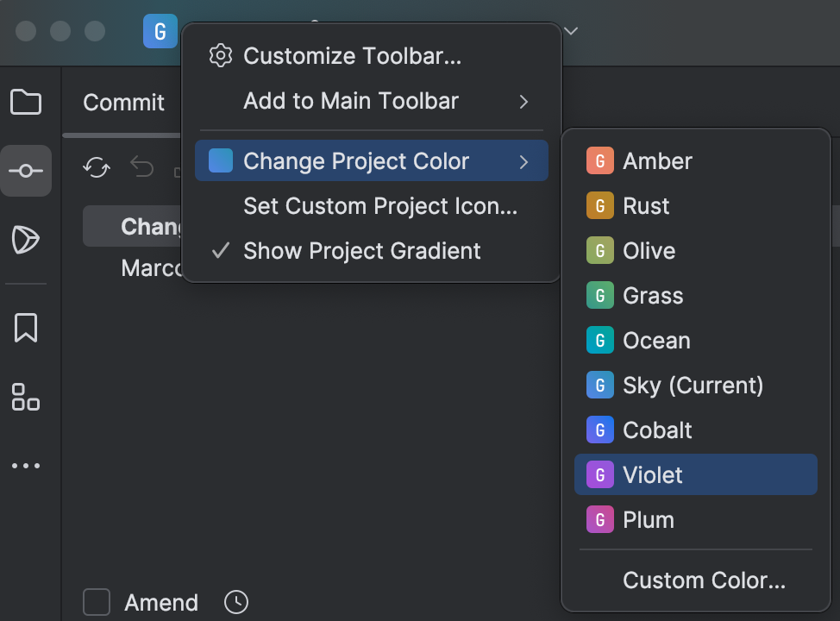Toggle the Amend checkbox
This screenshot has width=840, height=621.
pyautogui.click(x=97, y=602)
